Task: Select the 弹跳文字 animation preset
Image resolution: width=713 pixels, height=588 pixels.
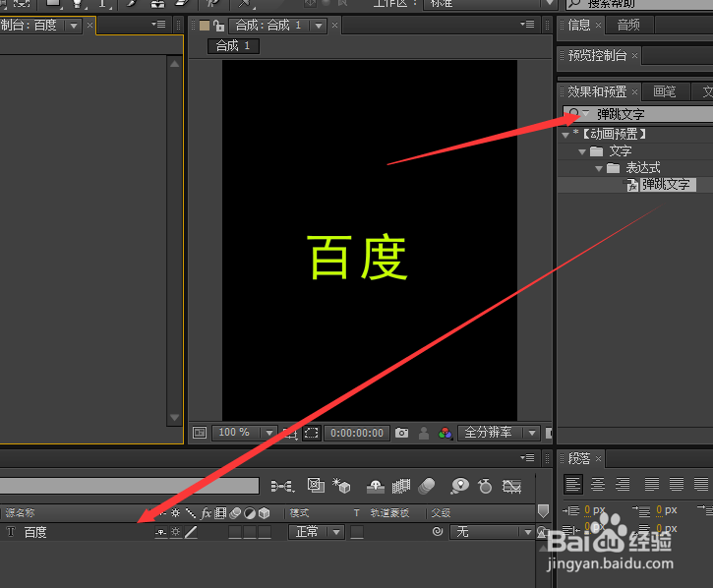Action: point(666,185)
